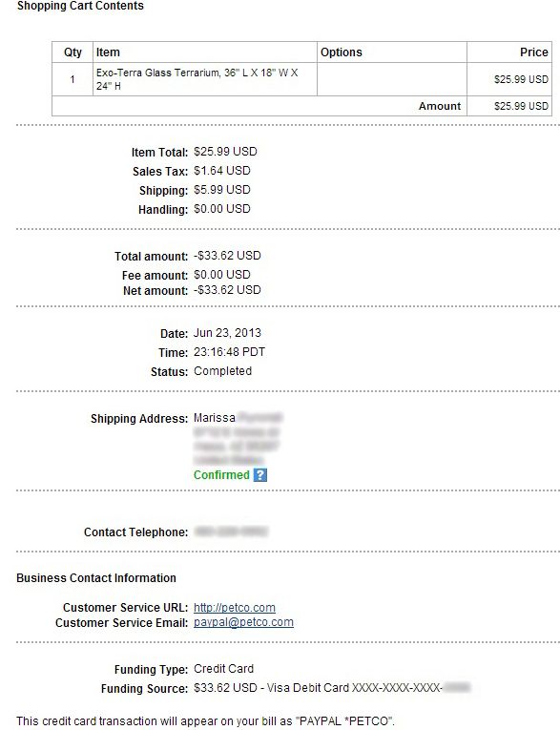Open the http://petco.com link
560x730 pixels.
(x=234, y=608)
